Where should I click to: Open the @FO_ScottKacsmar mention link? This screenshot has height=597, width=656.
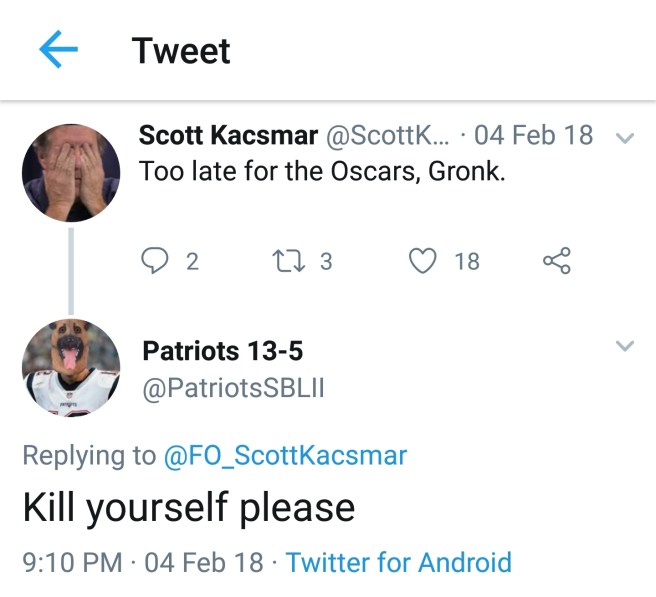click(x=285, y=456)
